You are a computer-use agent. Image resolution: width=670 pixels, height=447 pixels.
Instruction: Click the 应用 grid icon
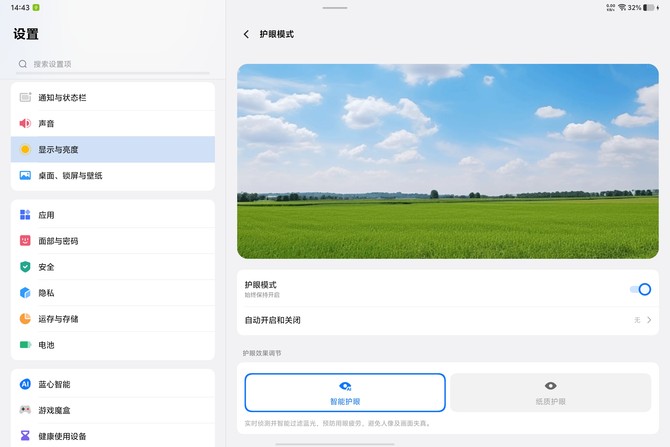tap(25, 215)
